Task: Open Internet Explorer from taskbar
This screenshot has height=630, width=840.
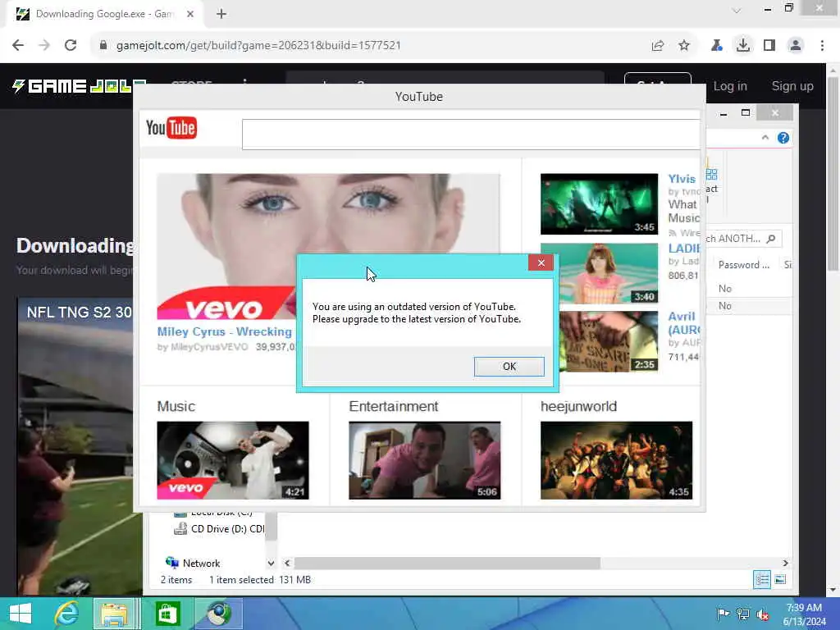Action: (67, 614)
